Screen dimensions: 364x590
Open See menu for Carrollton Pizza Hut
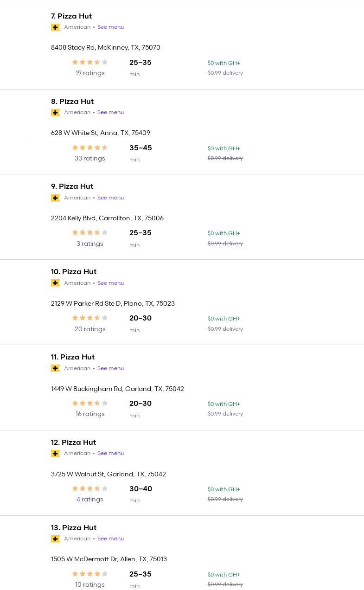point(110,198)
